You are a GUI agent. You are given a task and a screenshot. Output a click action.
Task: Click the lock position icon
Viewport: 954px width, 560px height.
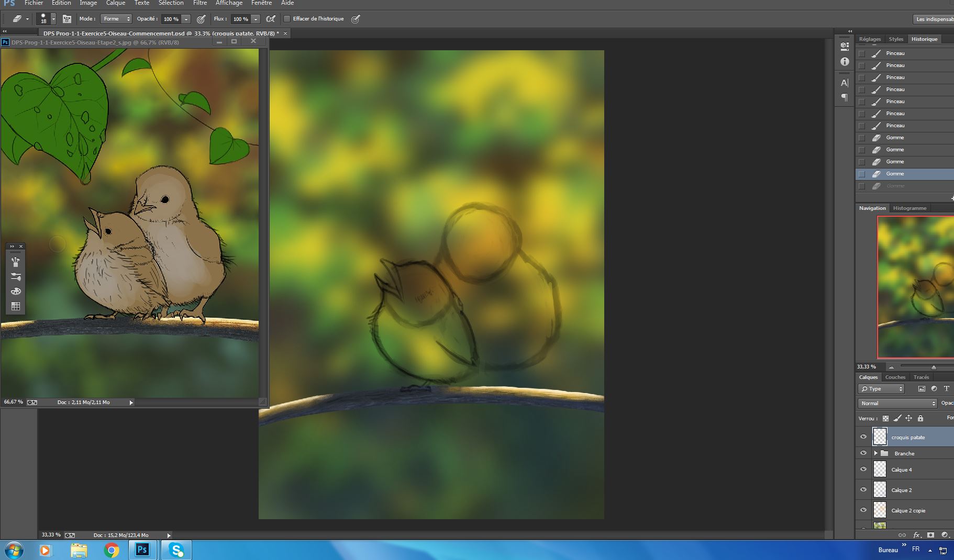click(908, 418)
